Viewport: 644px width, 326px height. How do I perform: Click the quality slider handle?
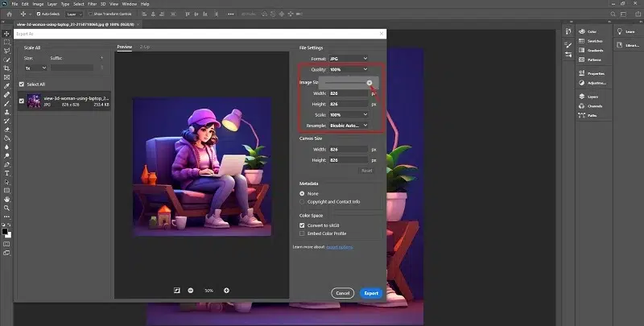pos(369,83)
